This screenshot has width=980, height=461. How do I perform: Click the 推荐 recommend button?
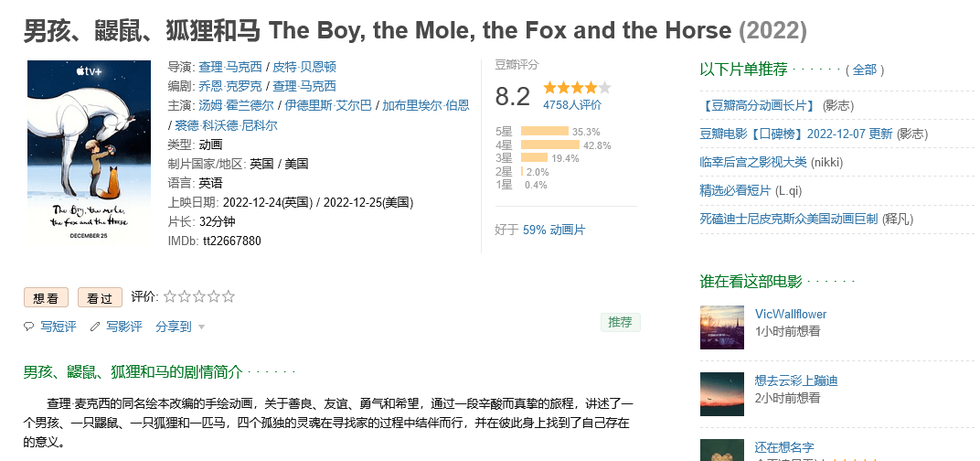pos(620,322)
